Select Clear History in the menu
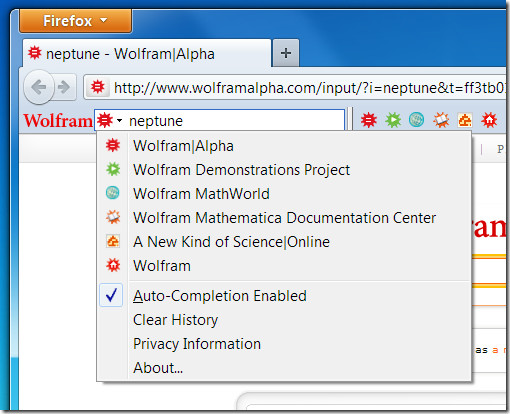The image size is (510, 414). click(284, 320)
